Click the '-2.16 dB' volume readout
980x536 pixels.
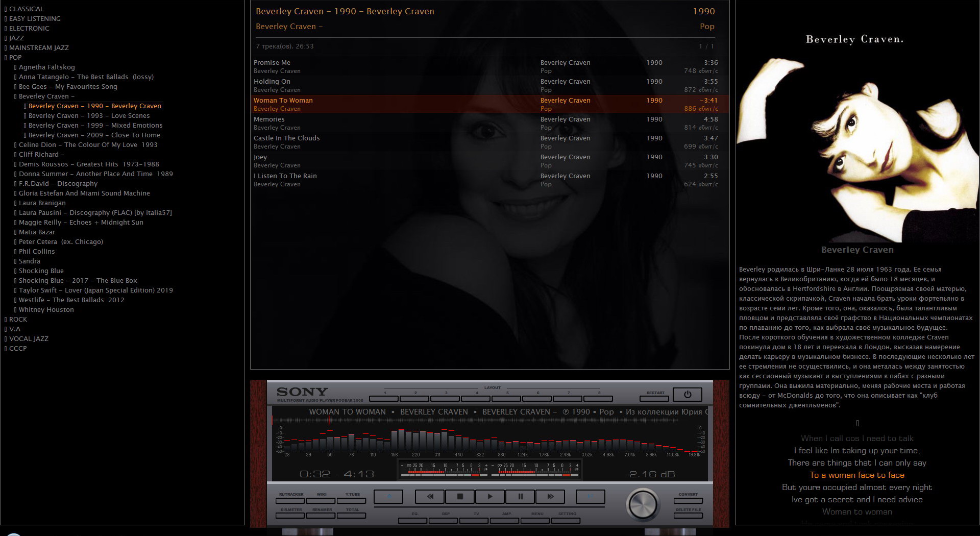click(650, 474)
